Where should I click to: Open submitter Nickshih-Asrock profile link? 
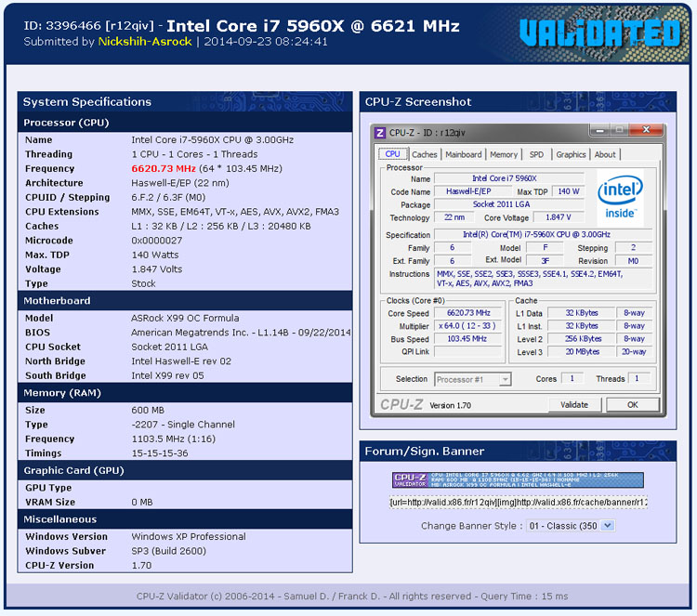(x=145, y=42)
